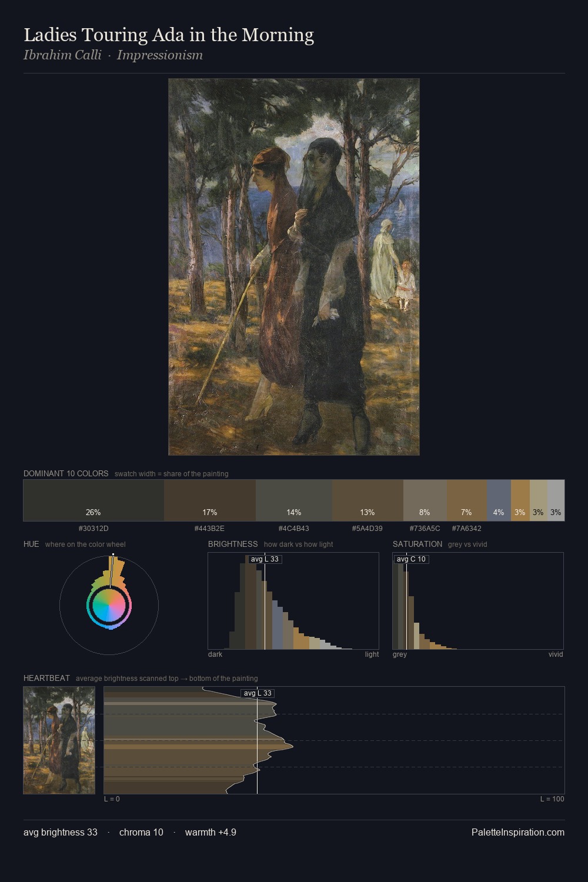Click 'avg L 33' label in brightness chart
The height and width of the screenshot is (882, 588).
click(265, 559)
